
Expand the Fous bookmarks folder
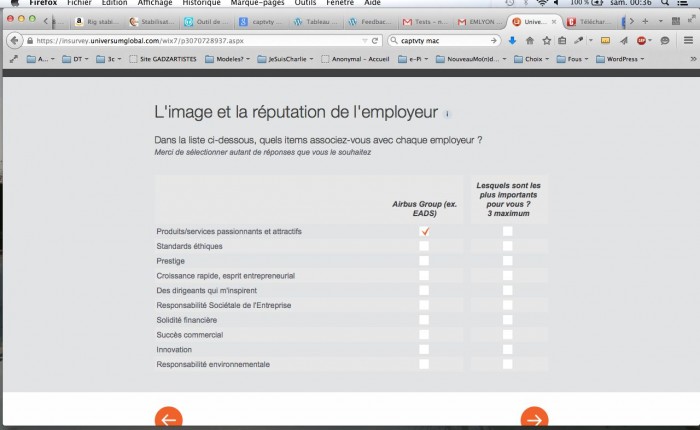pos(573,59)
